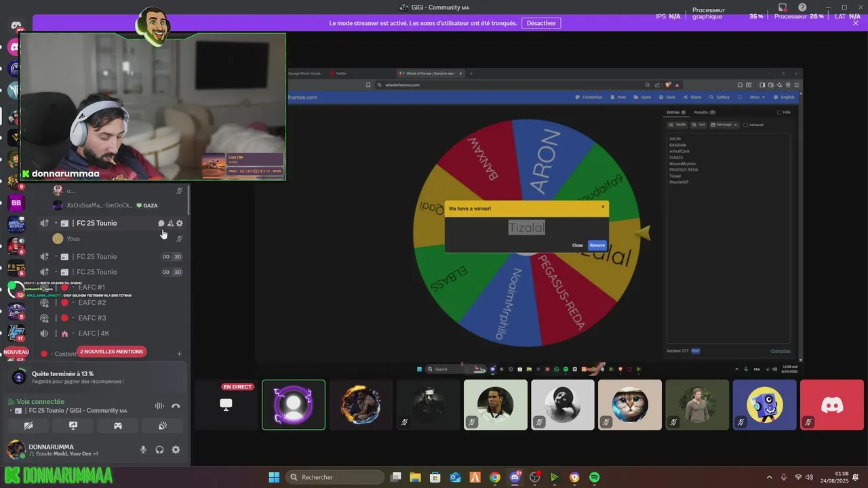868x488 pixels.
Task: Open settings gear of FC 25 Tounio channel
Action: (x=180, y=223)
